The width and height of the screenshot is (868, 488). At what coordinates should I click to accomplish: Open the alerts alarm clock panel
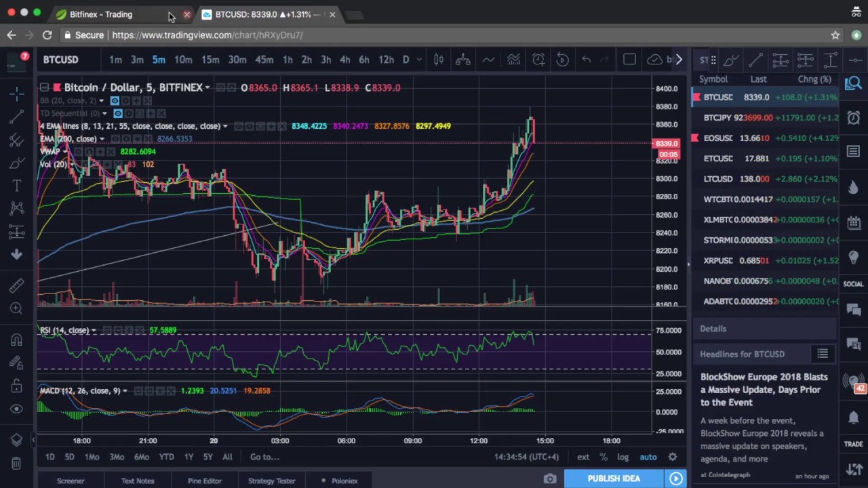(x=853, y=118)
